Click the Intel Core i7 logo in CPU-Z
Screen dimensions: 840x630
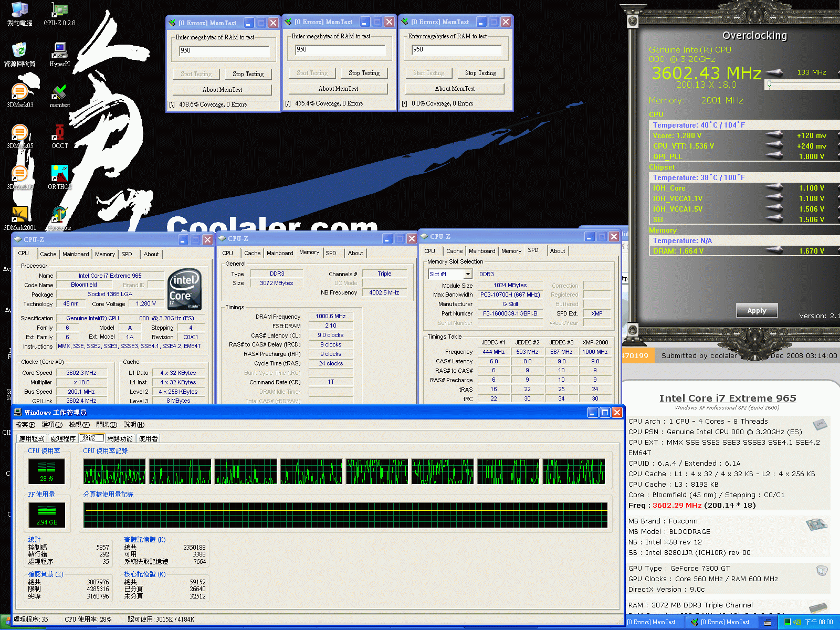185,289
